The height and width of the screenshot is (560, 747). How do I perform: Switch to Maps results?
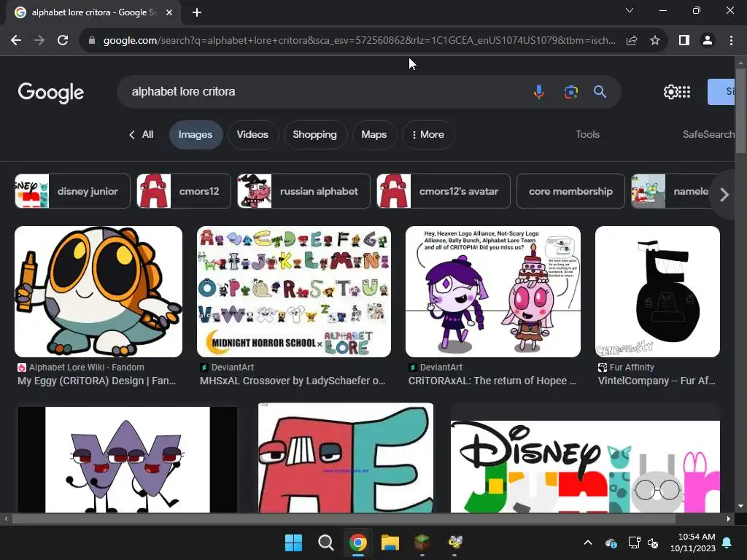[374, 135]
